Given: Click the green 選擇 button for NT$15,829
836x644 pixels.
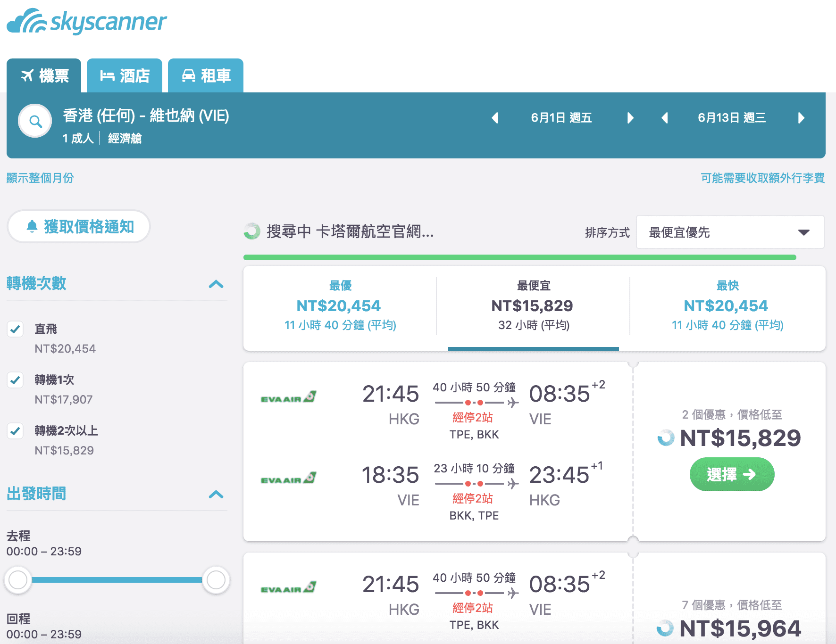Looking at the screenshot, I should coord(732,474).
